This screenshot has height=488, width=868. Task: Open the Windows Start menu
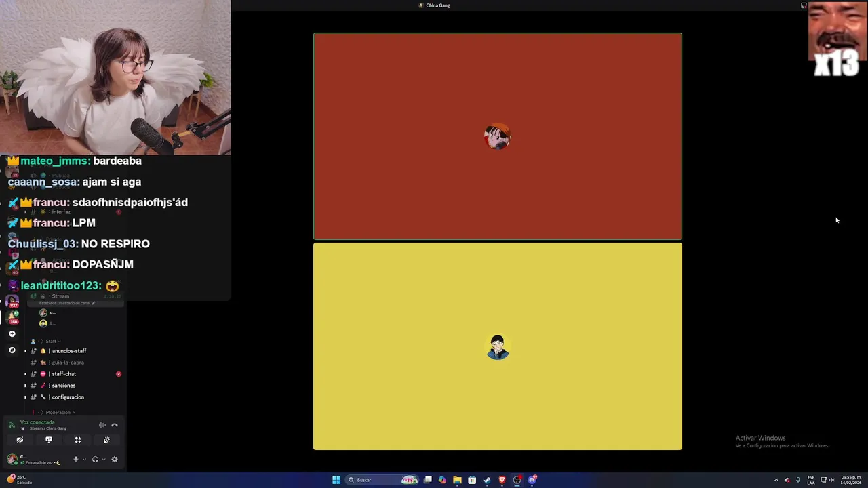(336, 480)
